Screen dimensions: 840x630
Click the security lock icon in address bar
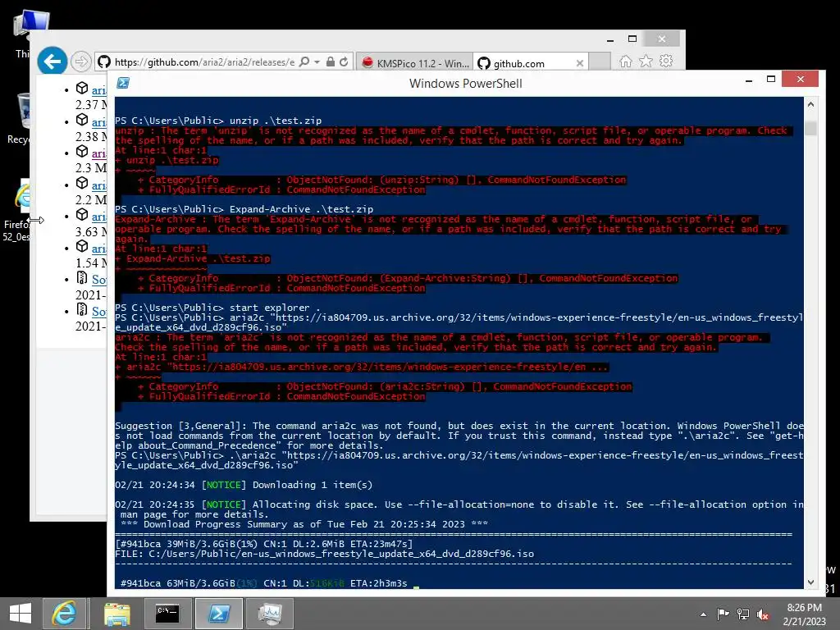pyautogui.click(x=331, y=62)
